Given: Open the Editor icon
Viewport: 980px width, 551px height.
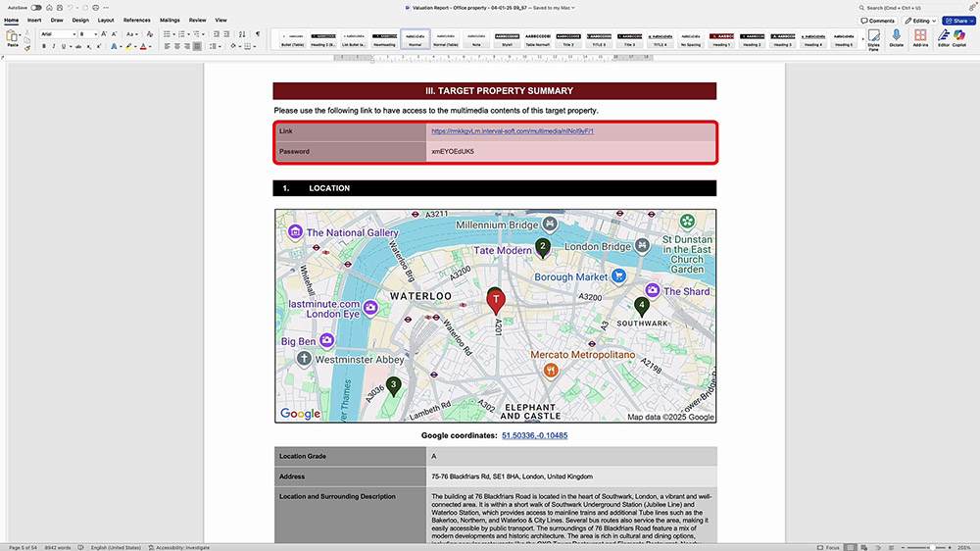Looking at the screenshot, I should point(944,37).
